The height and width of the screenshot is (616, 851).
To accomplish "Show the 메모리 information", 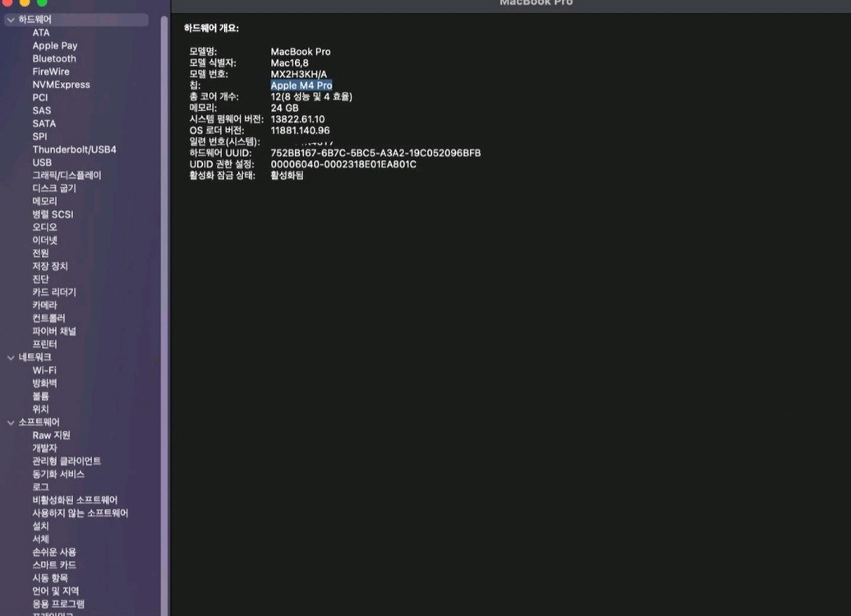I will pyautogui.click(x=44, y=202).
